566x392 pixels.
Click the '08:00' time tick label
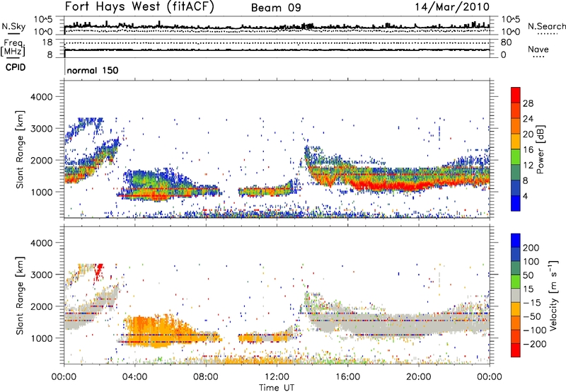[206, 377]
